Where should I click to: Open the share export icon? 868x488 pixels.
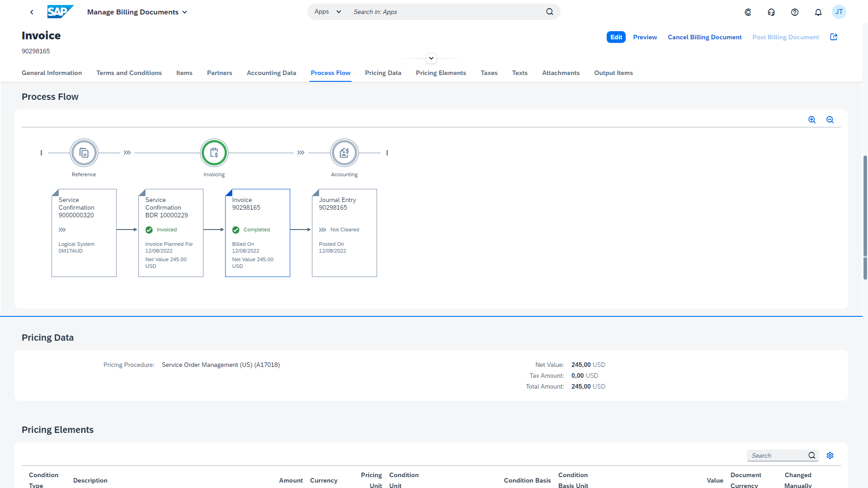point(834,37)
